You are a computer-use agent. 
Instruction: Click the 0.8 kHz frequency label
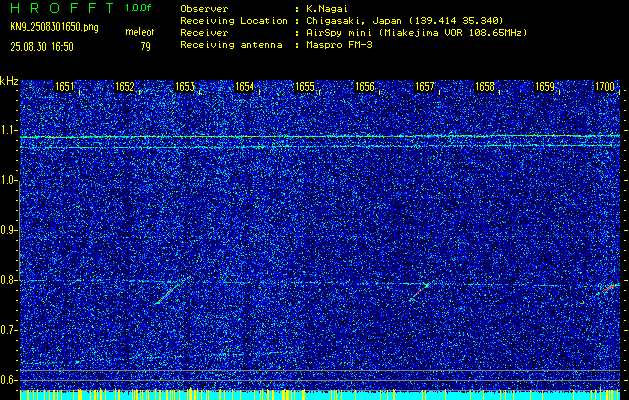(9, 280)
